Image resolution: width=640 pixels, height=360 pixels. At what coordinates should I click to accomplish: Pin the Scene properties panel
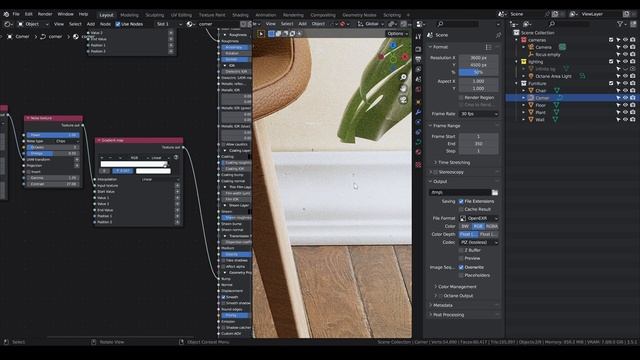click(498, 35)
